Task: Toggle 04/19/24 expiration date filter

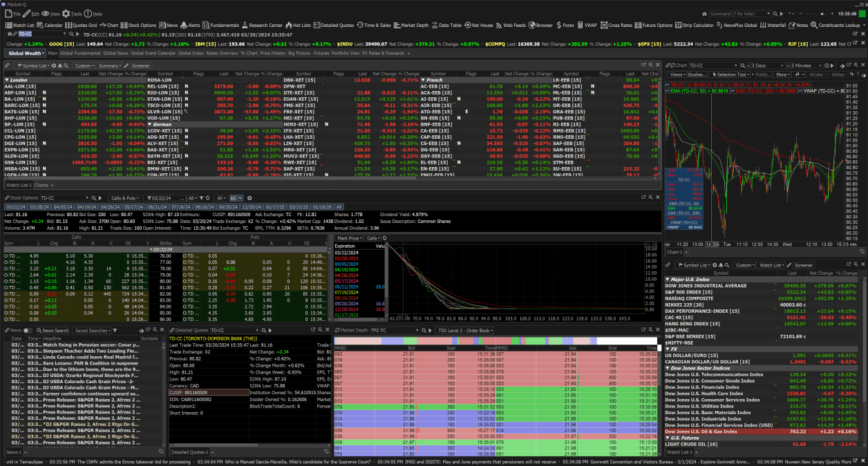Action: [86, 207]
